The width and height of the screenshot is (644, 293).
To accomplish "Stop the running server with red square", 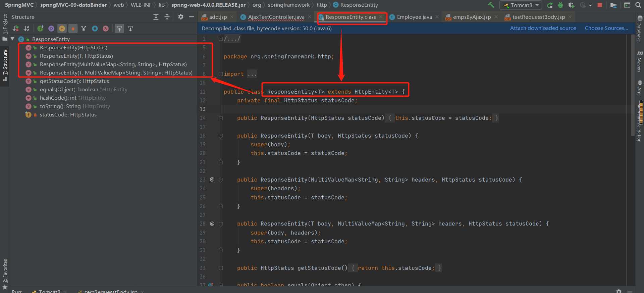I will 600,5.
